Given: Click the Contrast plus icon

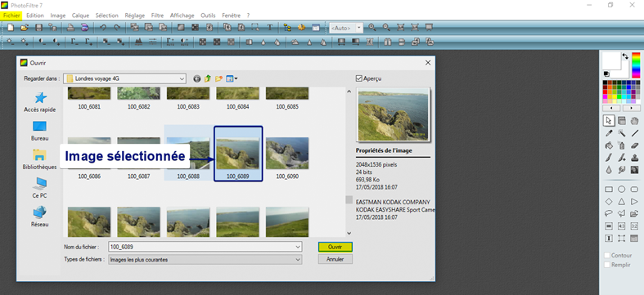Looking at the screenshot, I should [x=56, y=42].
